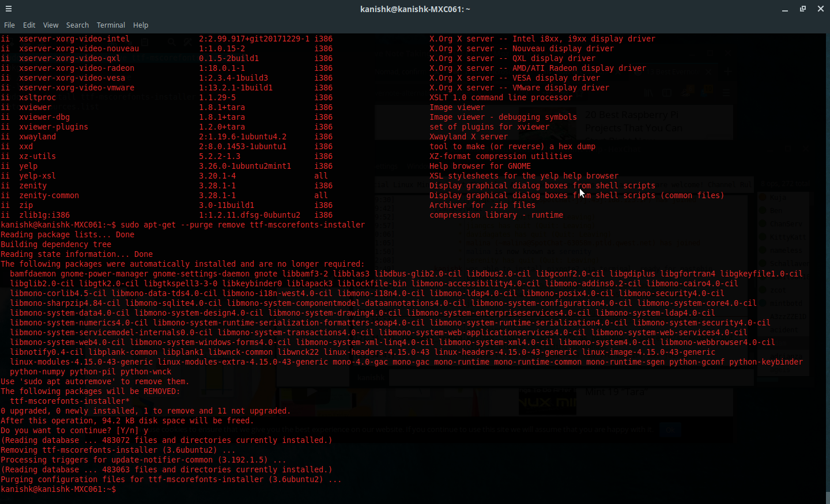The image size is (830, 504).
Task: Open the Help menu
Action: (x=141, y=25)
